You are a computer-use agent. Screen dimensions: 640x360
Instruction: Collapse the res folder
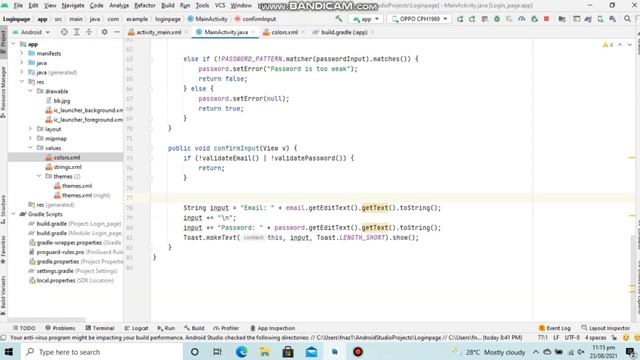(22, 82)
